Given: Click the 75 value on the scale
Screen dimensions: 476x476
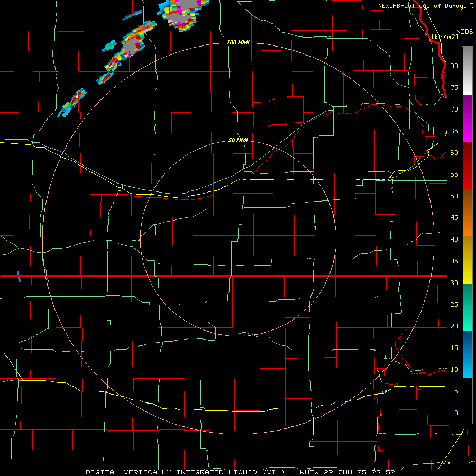Looking at the screenshot, I should (x=454, y=87).
